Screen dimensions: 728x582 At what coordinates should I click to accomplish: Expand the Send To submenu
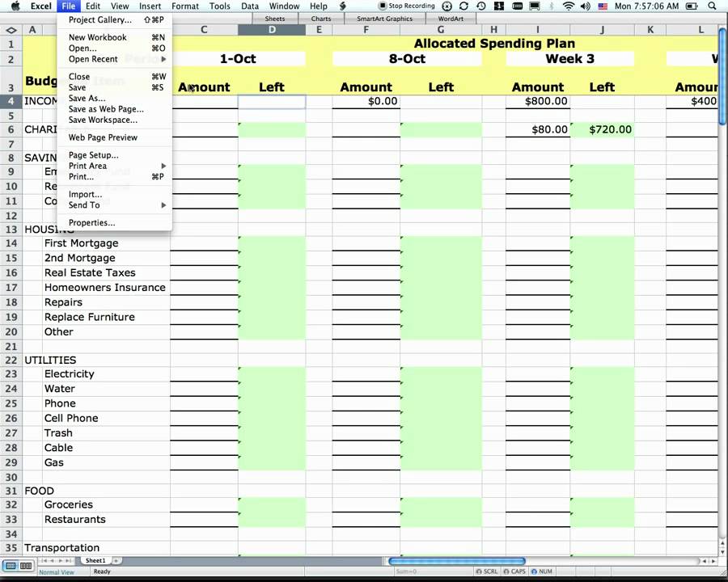click(x=114, y=205)
